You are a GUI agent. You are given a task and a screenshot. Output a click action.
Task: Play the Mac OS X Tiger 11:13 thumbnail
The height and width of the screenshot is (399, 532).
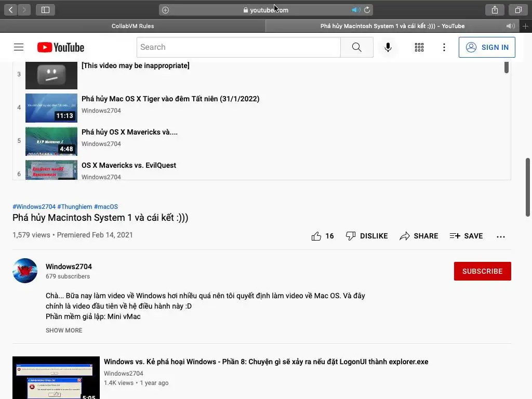(x=51, y=108)
